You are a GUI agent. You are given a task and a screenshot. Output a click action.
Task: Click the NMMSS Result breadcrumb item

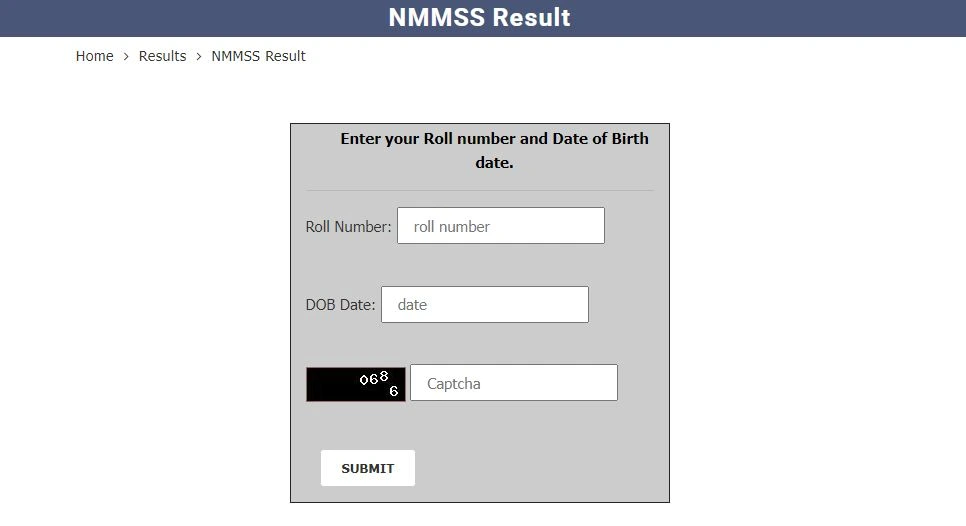[258, 56]
